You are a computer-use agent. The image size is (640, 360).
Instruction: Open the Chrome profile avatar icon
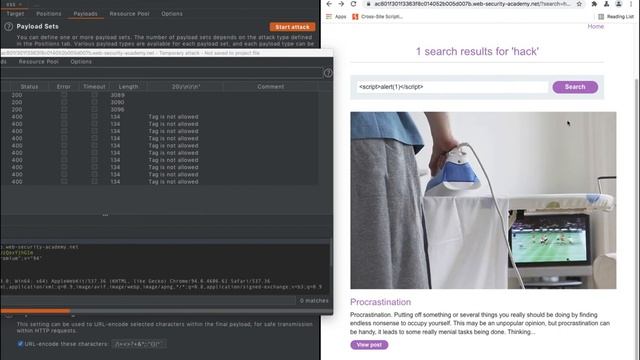coord(619,4)
